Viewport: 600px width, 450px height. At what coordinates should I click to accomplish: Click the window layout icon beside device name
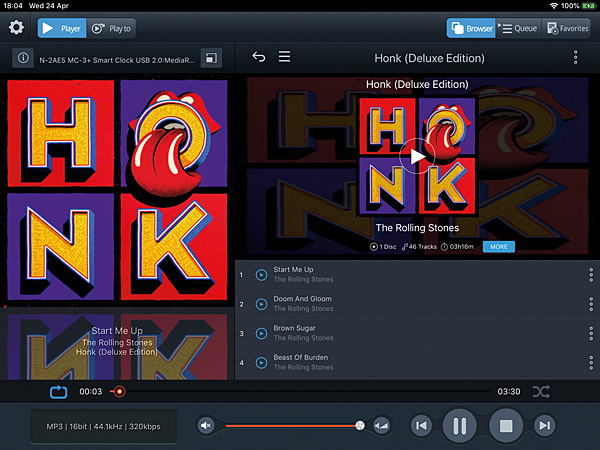point(211,58)
